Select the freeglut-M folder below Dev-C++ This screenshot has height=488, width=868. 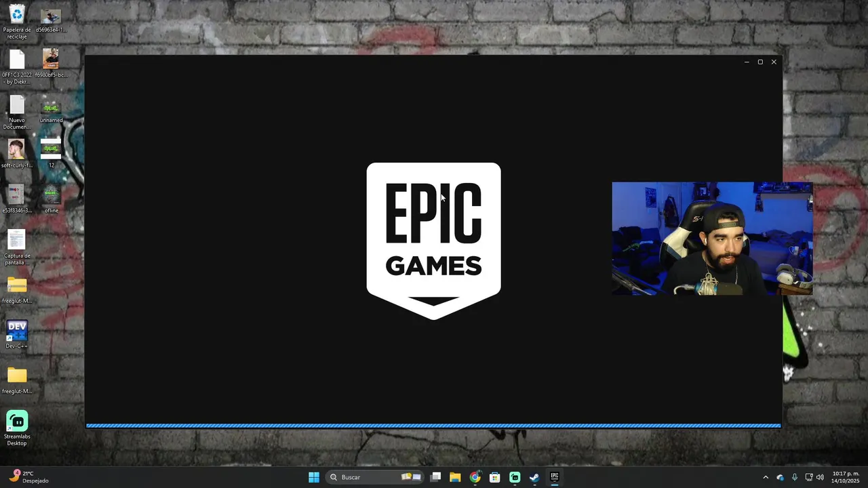tap(17, 380)
